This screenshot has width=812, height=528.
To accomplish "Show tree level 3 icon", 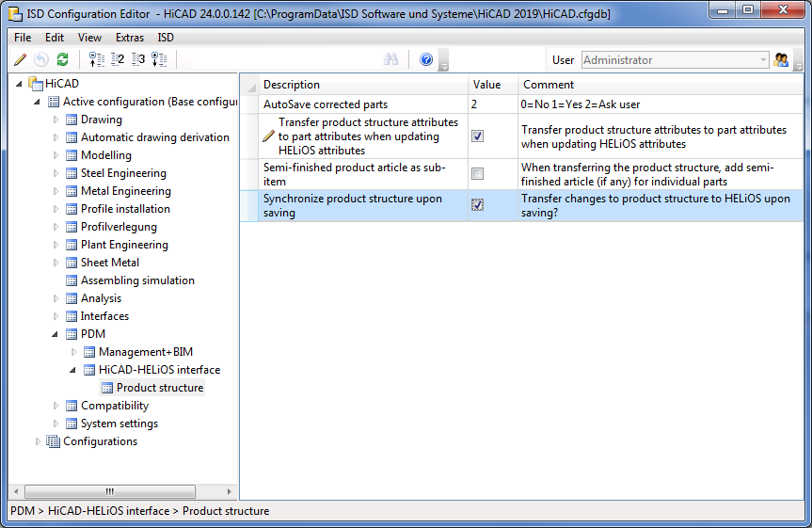I will click(x=137, y=59).
